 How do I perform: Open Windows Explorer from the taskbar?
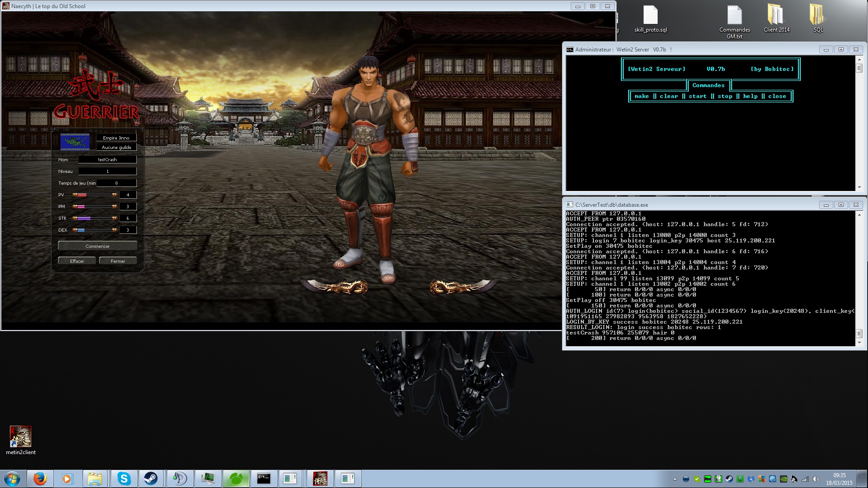(95, 479)
